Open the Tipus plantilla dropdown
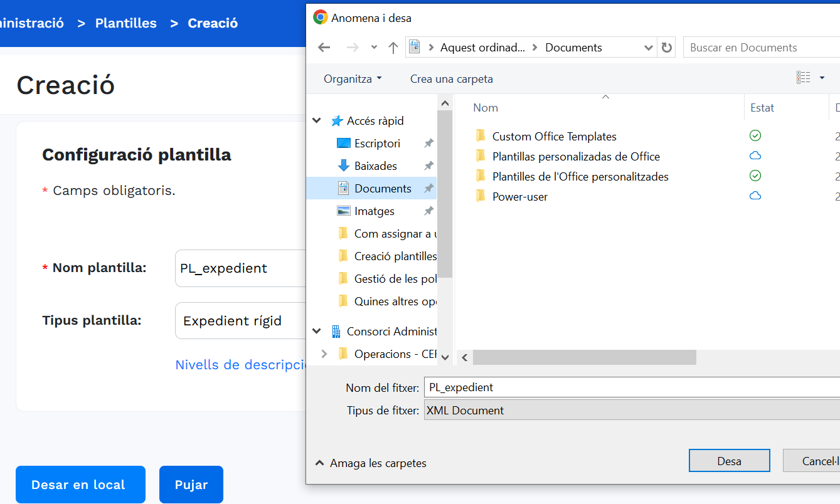This screenshot has height=504, width=840. click(x=240, y=321)
